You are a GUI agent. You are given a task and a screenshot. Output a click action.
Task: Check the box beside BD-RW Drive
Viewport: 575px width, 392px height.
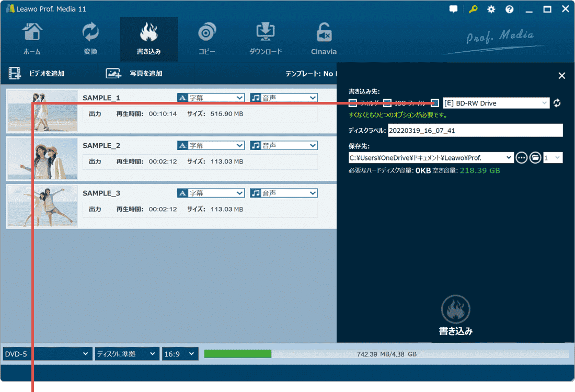[435, 103]
